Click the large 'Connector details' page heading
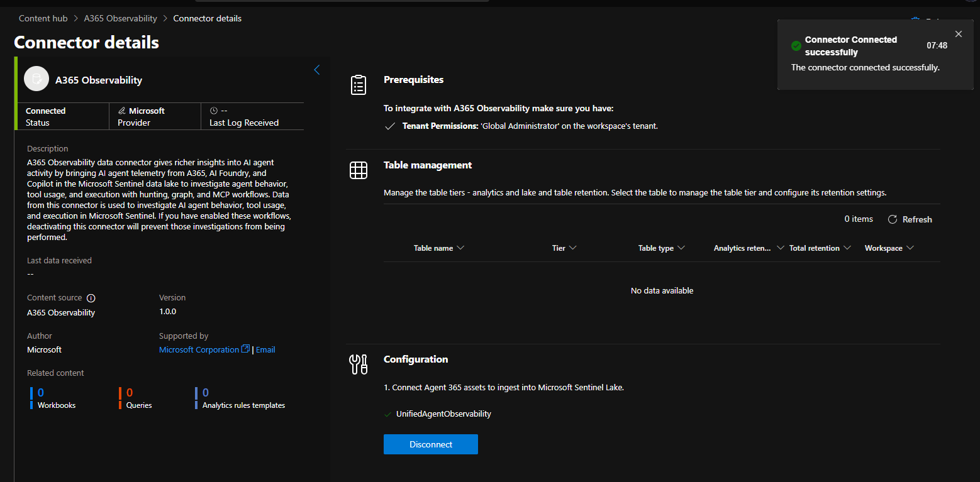 86,42
